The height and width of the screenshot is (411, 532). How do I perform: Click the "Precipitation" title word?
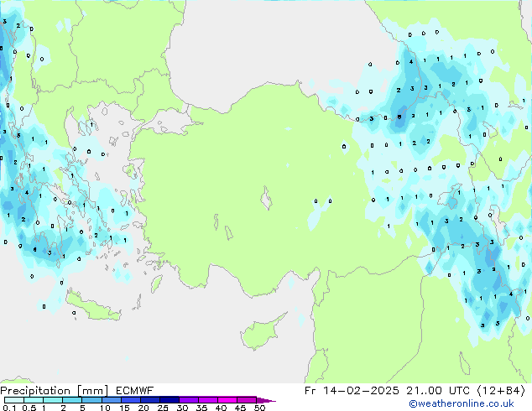click(x=35, y=391)
